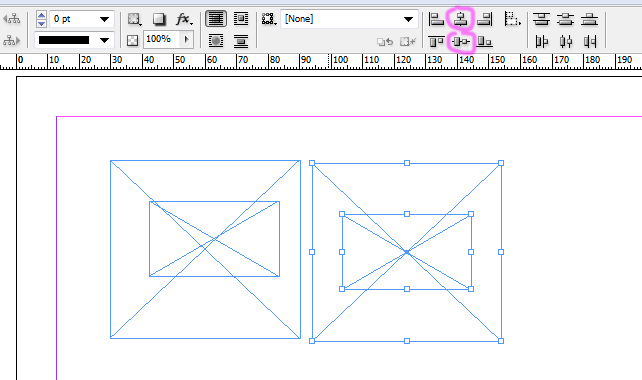The height and width of the screenshot is (380, 642).
Task: Increase stroke weight with the up arrow
Action: pos(41,15)
